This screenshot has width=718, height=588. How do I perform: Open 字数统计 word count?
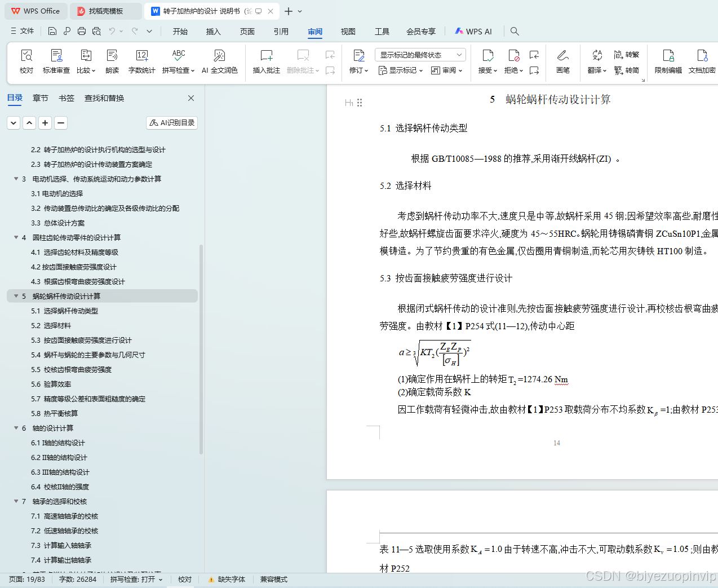(x=142, y=61)
